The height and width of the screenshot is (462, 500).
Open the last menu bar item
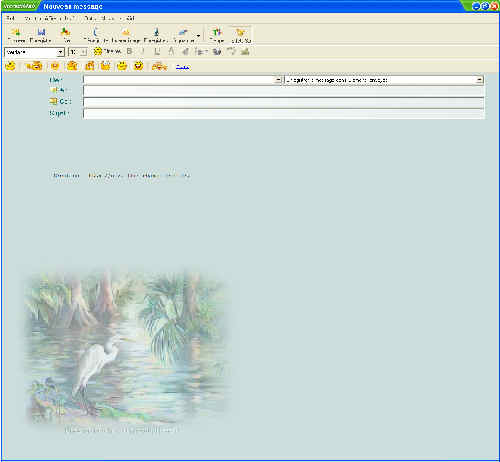[130, 18]
